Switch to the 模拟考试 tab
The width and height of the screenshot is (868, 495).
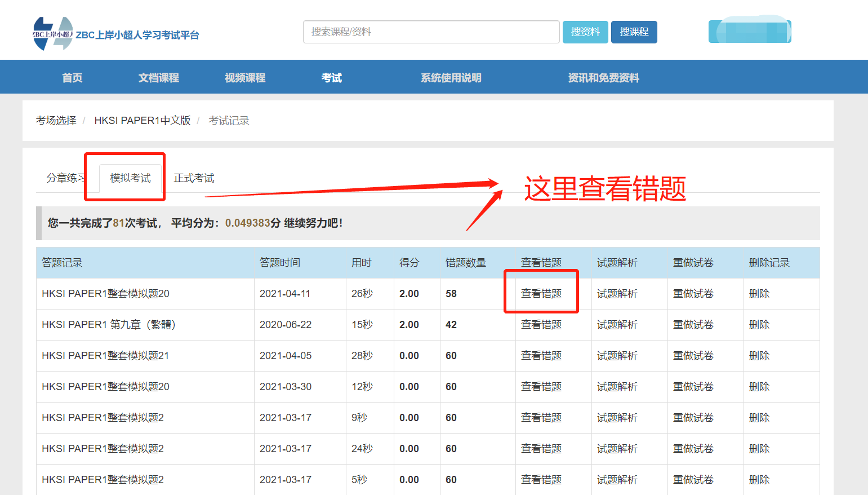(x=130, y=178)
